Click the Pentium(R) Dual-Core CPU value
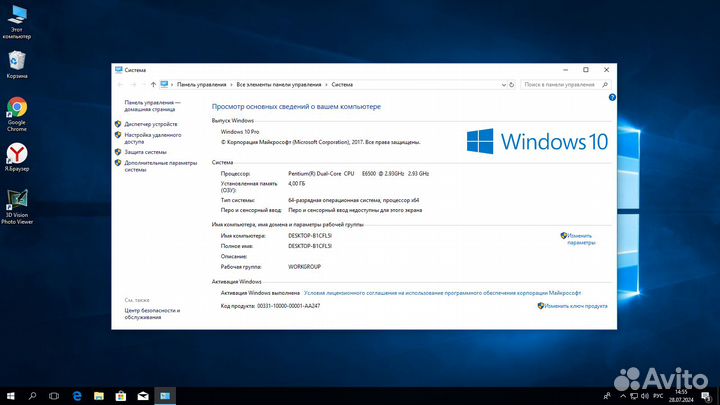The height and width of the screenshot is (405, 720). click(x=359, y=174)
